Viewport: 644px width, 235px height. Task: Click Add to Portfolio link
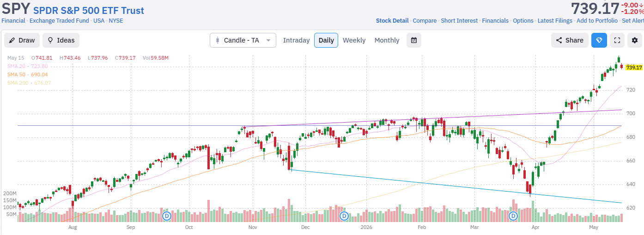597,21
